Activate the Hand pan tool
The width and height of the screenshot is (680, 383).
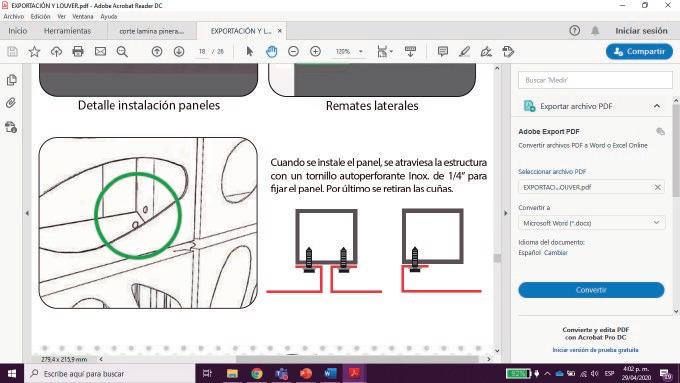(271, 52)
